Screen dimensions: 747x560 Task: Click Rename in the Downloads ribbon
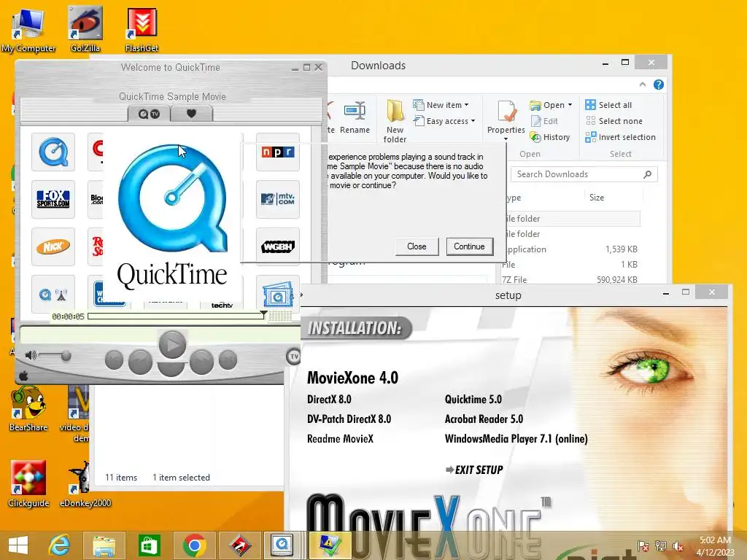point(355,117)
